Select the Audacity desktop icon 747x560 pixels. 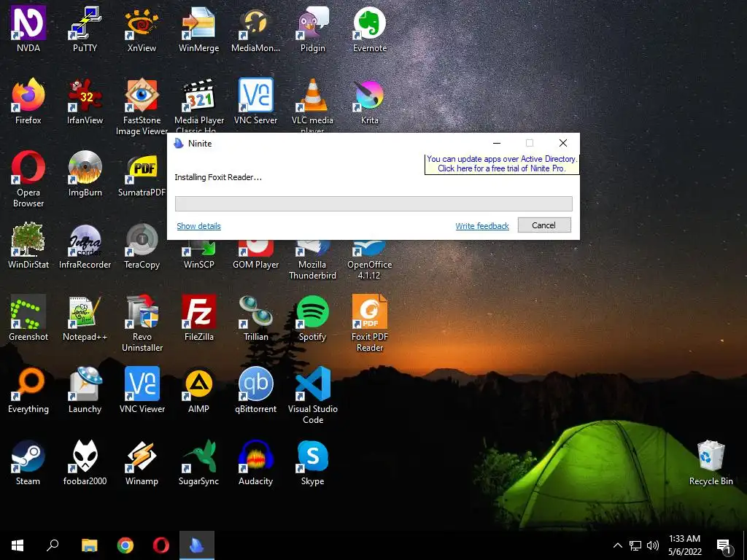tap(255, 456)
